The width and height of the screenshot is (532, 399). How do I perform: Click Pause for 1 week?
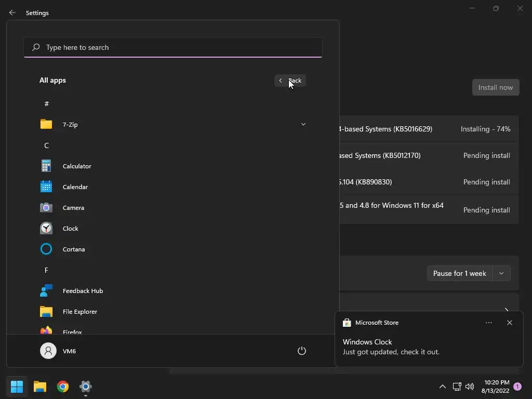460,273
